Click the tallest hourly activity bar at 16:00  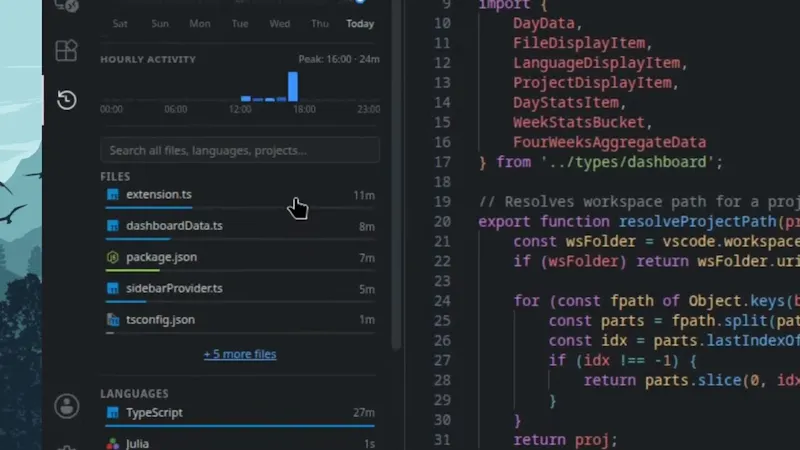pos(292,87)
